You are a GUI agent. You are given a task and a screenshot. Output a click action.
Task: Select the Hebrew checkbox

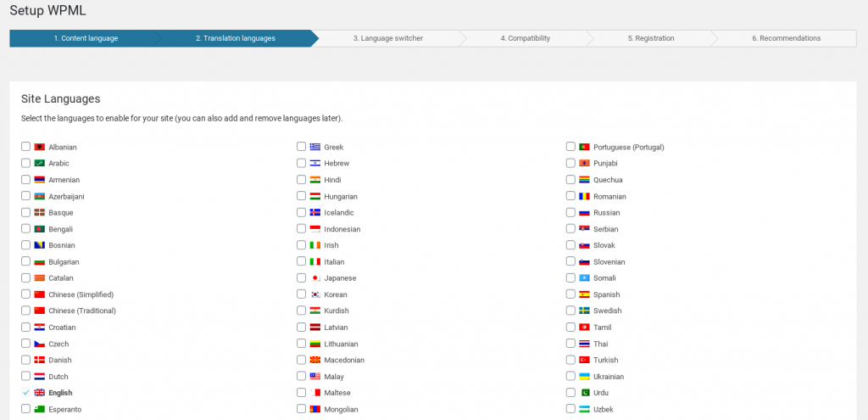coord(301,163)
